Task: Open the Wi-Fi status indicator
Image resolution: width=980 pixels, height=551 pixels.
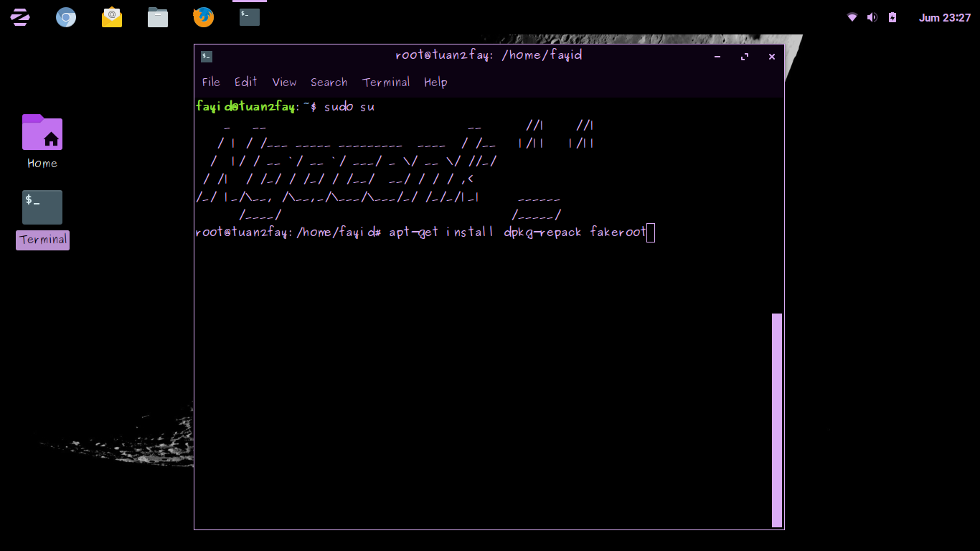Action: click(851, 17)
